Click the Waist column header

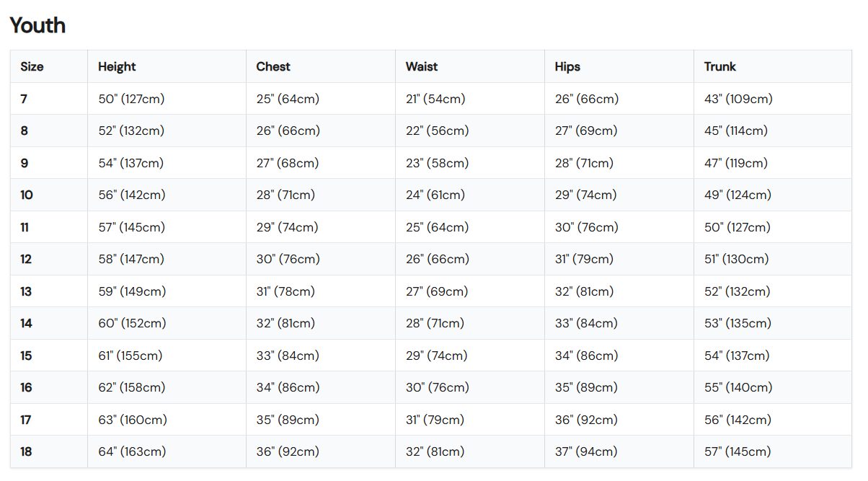pos(422,66)
